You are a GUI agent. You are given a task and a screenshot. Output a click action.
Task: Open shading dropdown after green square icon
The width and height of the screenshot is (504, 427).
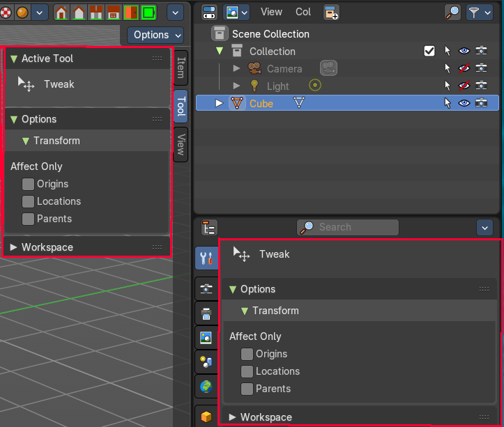click(x=175, y=13)
